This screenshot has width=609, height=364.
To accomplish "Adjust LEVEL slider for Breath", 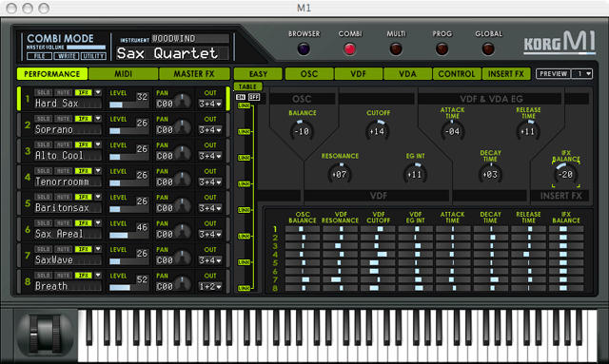I will click(x=122, y=287).
